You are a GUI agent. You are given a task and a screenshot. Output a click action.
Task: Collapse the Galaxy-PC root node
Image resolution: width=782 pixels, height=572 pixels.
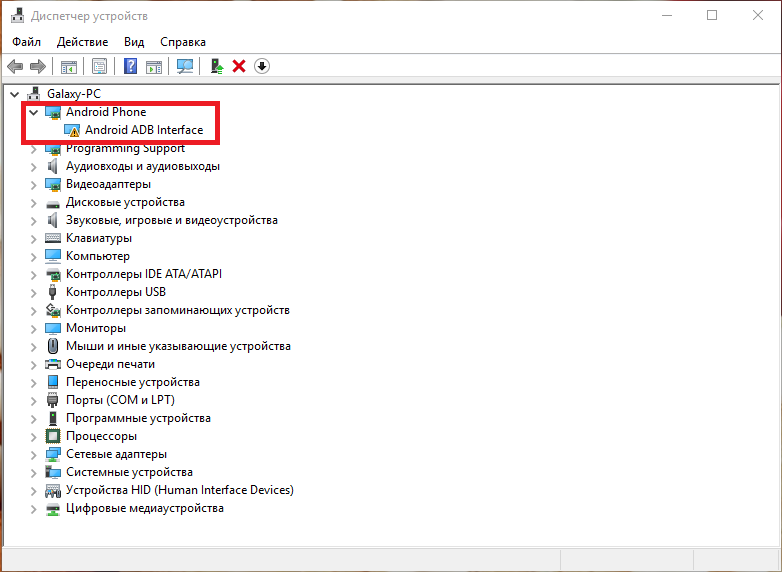(x=14, y=94)
